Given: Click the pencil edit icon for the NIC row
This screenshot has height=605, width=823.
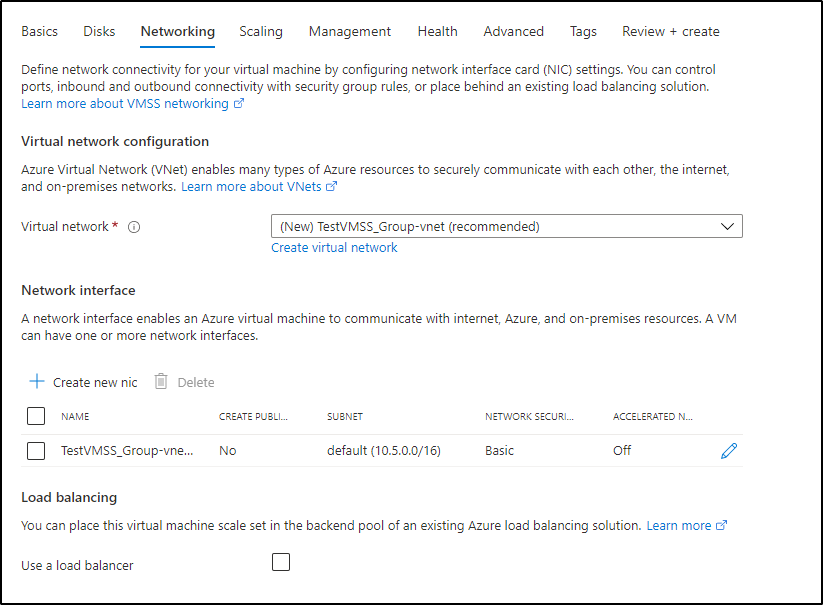Looking at the screenshot, I should click(729, 451).
